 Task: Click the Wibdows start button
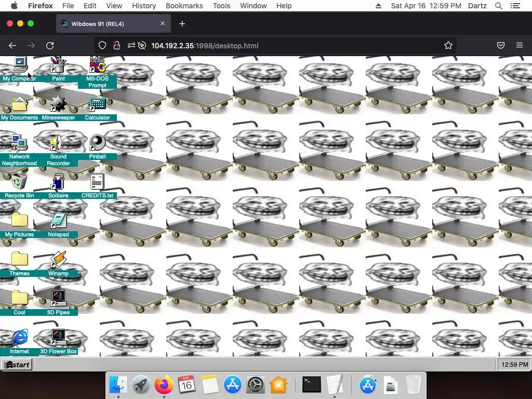(x=16, y=365)
